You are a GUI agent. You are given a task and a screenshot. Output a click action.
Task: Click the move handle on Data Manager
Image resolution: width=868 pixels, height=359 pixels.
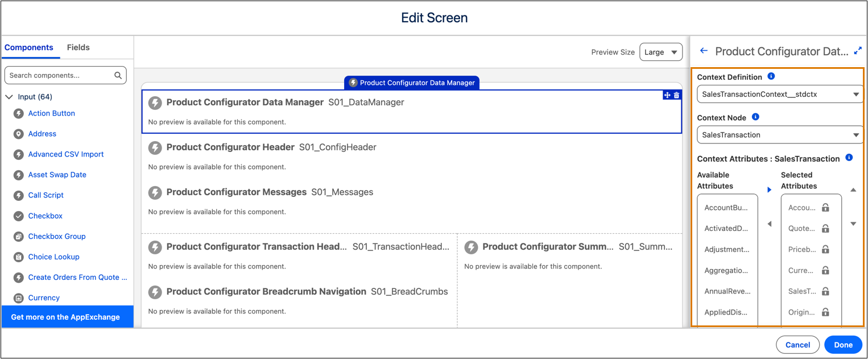point(667,95)
